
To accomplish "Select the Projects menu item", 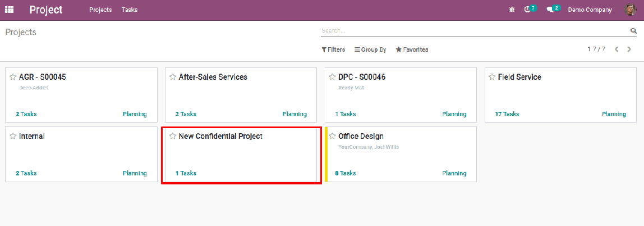I will (100, 10).
